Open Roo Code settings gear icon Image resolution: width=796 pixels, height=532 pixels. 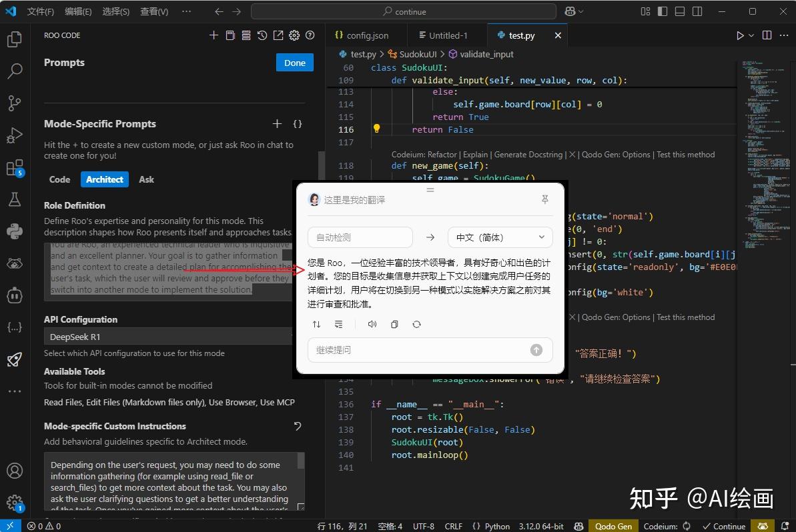(x=294, y=35)
